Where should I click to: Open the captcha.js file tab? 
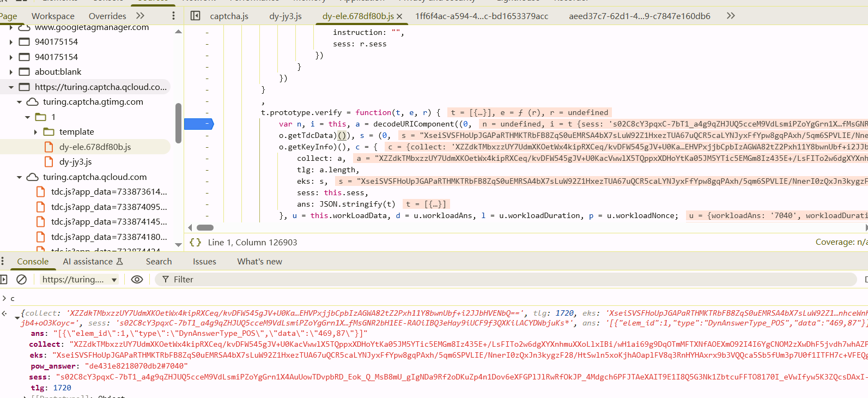coord(229,16)
